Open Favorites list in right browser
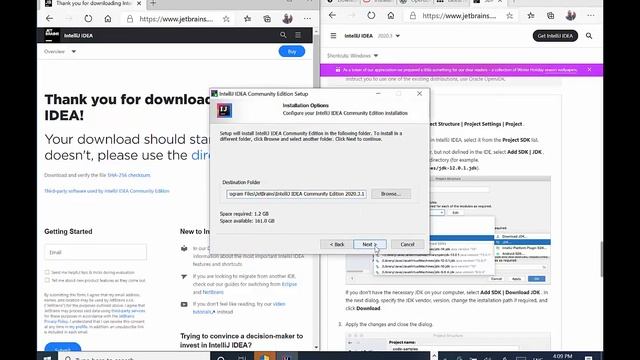 [x=531, y=16]
